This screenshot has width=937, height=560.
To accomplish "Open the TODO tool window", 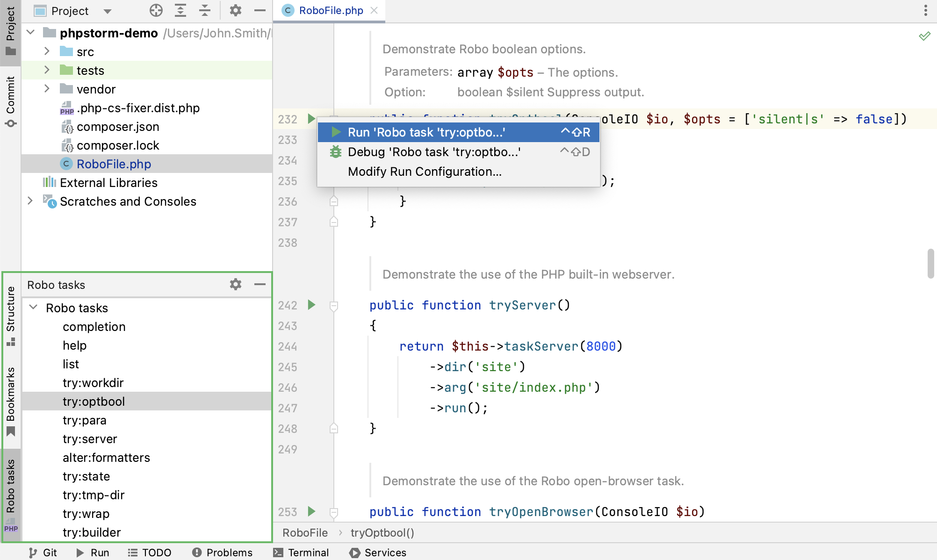I will [x=150, y=553].
